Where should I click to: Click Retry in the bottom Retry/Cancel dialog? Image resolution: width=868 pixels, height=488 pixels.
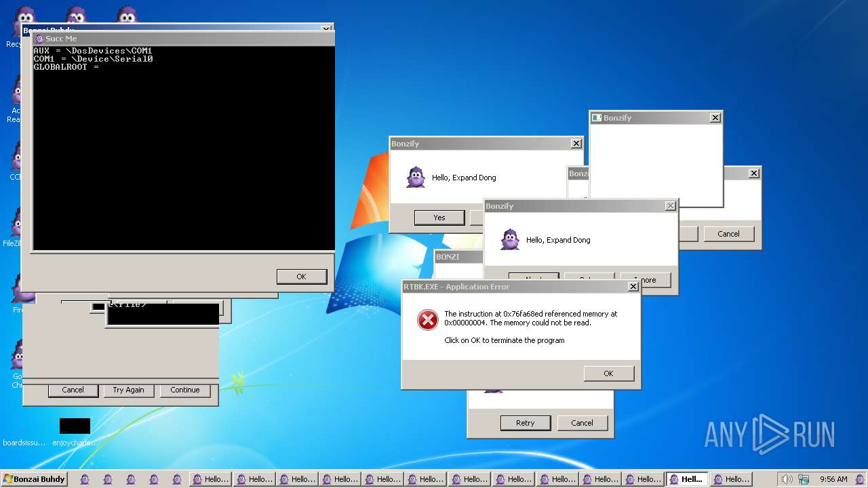click(x=526, y=423)
